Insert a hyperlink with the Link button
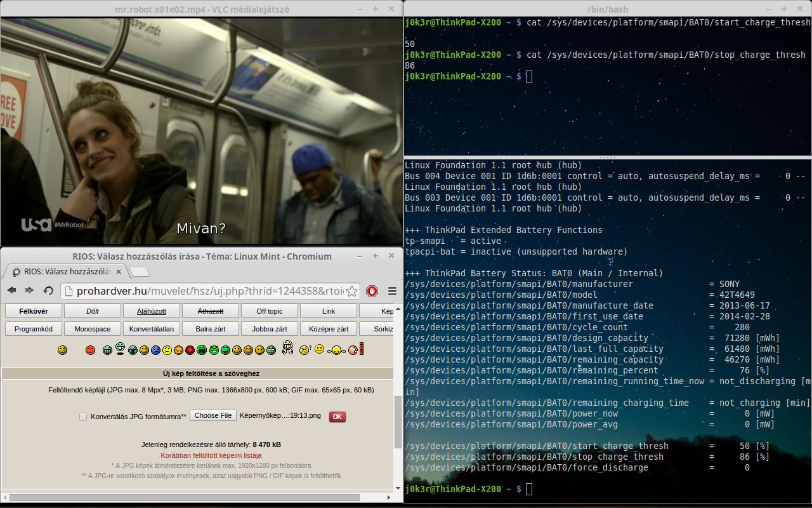Image resolution: width=812 pixels, height=508 pixels. [x=329, y=311]
